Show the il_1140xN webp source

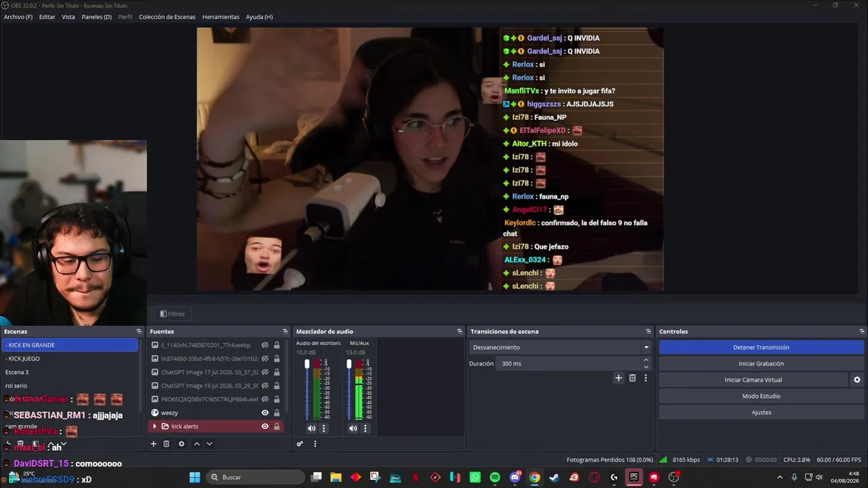265,345
